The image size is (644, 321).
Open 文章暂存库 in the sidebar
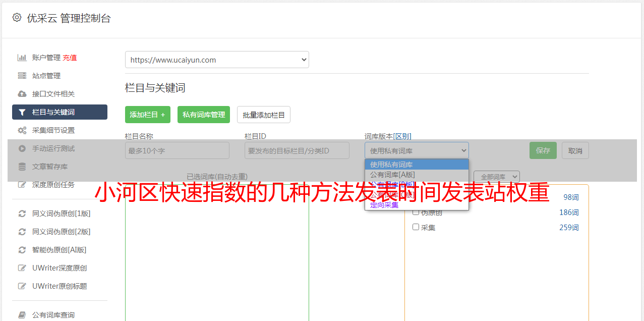pyautogui.click(x=50, y=167)
